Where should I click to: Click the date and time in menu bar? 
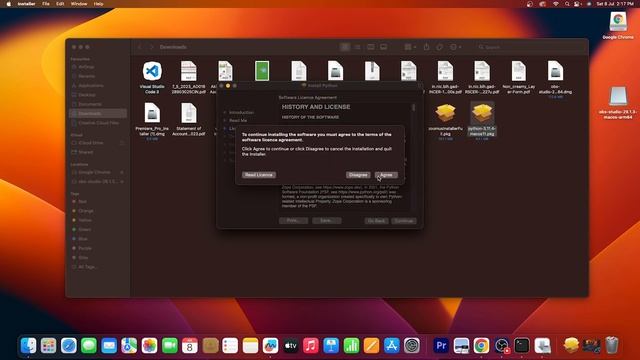[615, 4]
